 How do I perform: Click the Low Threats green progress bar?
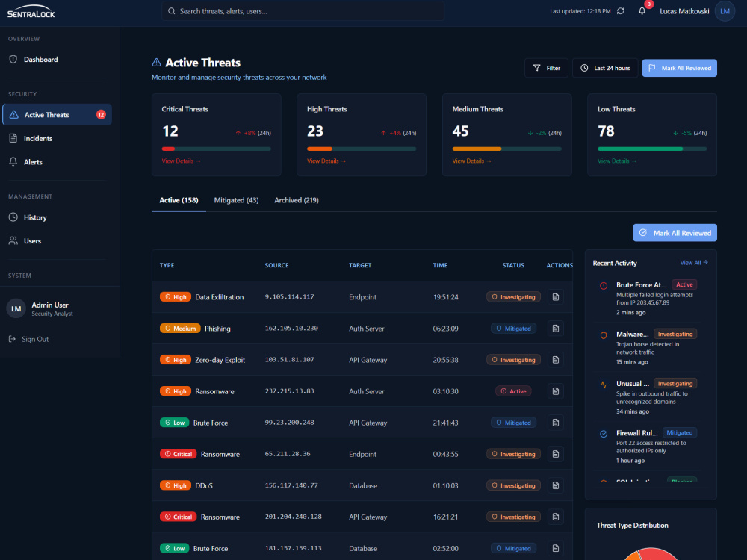click(x=652, y=149)
